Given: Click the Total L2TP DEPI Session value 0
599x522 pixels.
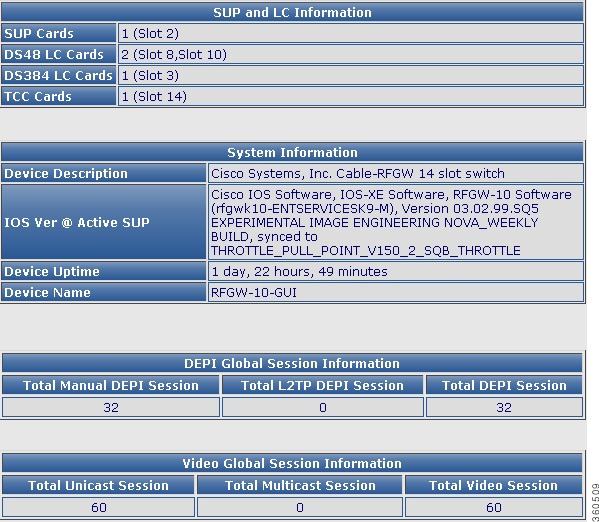Looking at the screenshot, I should (x=323, y=407).
